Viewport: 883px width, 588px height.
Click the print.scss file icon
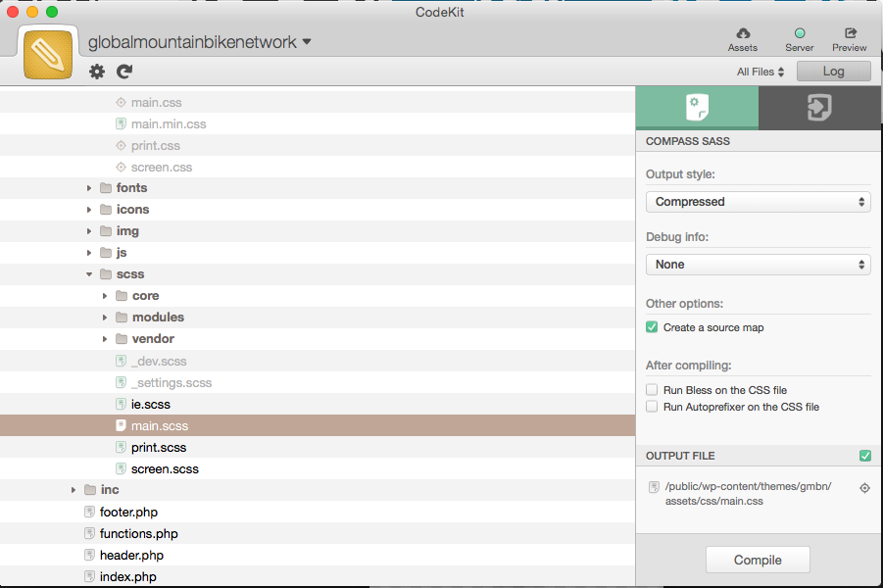(x=121, y=447)
